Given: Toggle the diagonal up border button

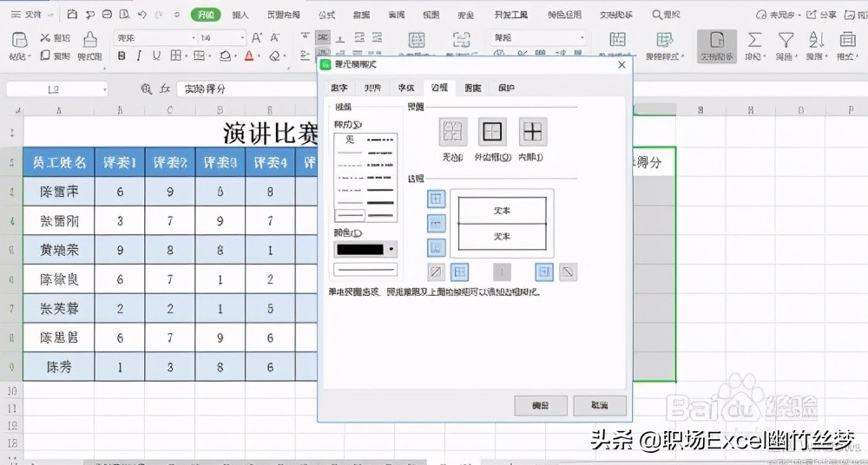Looking at the screenshot, I should (x=437, y=272).
